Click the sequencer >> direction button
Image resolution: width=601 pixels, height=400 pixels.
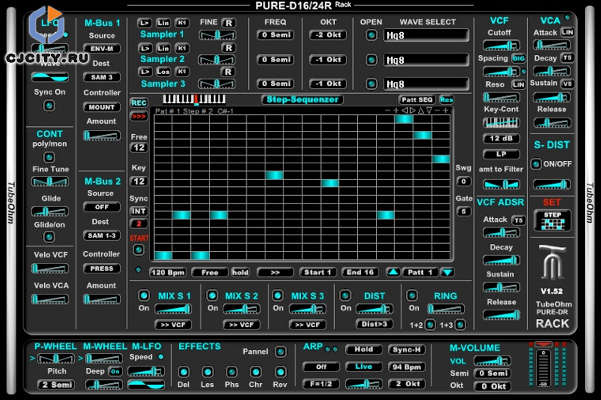(x=275, y=272)
